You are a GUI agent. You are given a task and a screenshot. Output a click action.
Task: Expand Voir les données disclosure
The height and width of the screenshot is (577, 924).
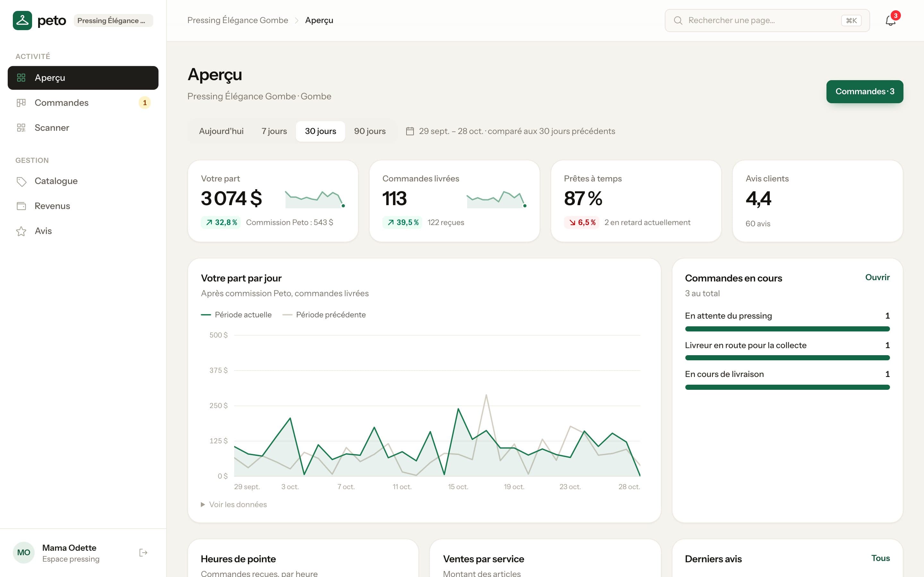coord(234,505)
